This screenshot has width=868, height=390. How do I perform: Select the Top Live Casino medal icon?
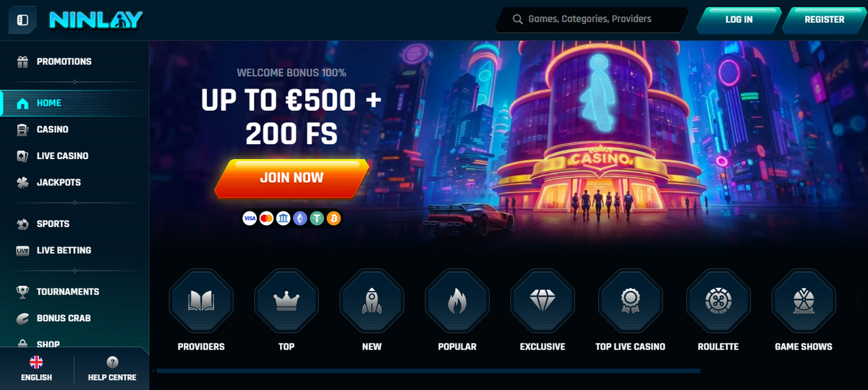[x=630, y=300]
